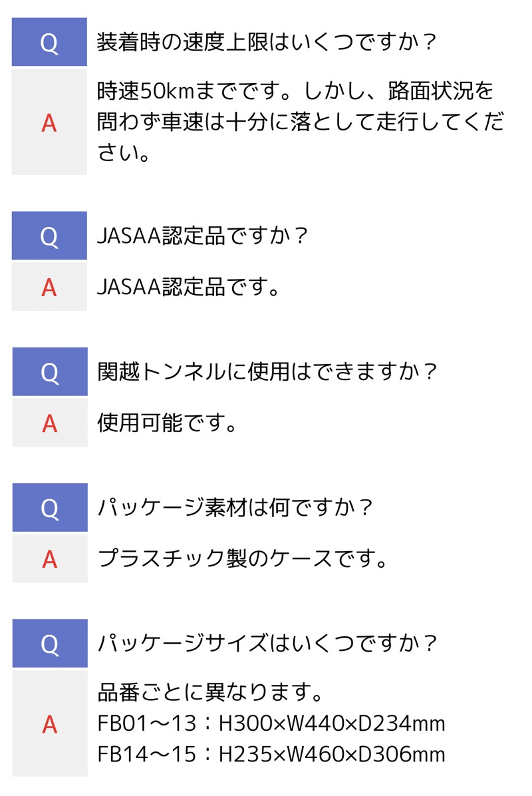Click the Q badge for the パッケージ素材 question

click(x=49, y=508)
